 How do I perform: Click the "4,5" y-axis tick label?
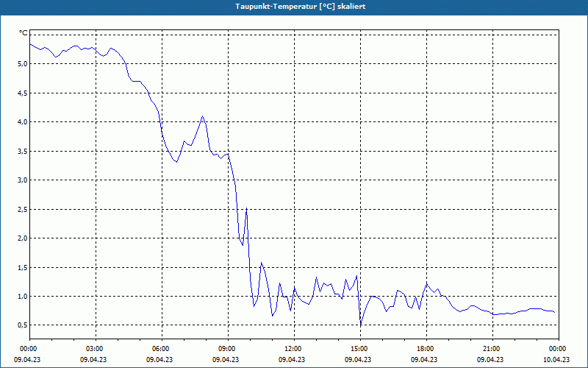(23, 93)
